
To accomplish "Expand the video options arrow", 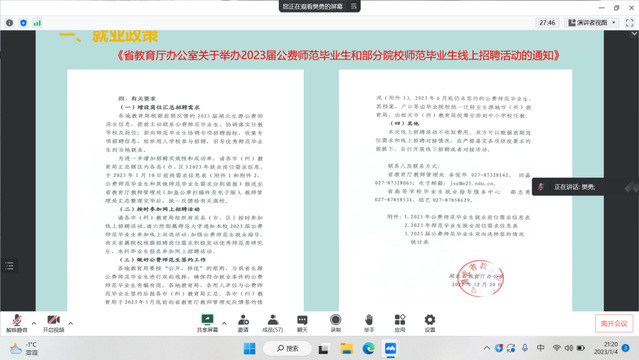I will tap(71, 323).
